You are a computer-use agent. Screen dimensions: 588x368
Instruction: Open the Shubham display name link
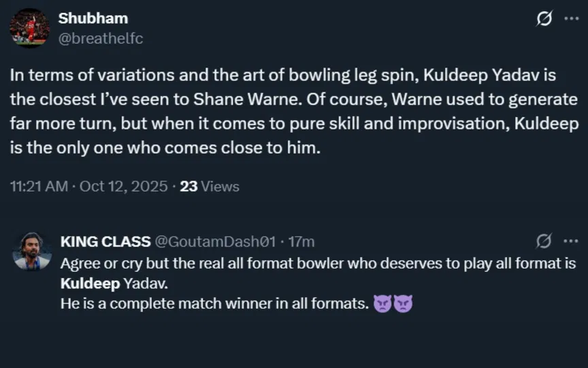(x=93, y=18)
